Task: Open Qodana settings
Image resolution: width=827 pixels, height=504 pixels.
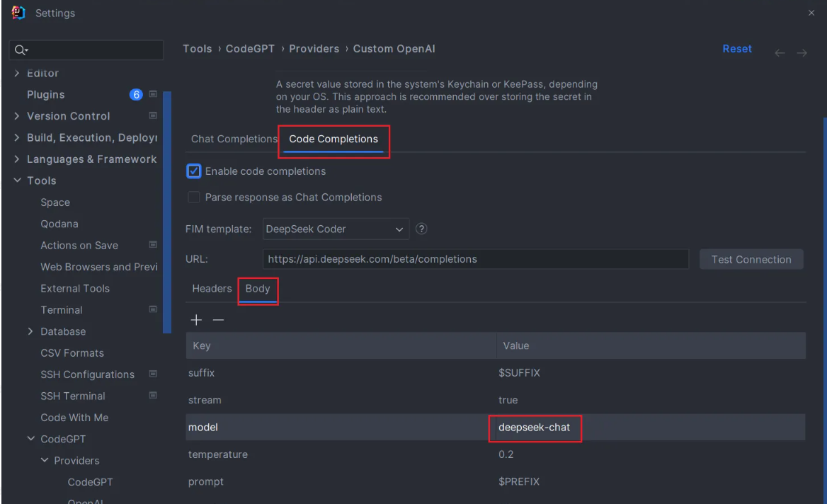Action: coord(59,224)
